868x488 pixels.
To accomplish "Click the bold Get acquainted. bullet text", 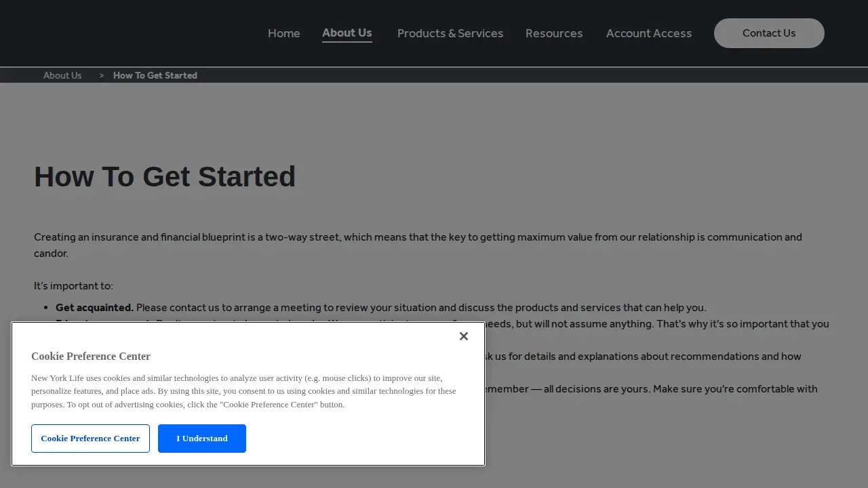I will pos(95,308).
